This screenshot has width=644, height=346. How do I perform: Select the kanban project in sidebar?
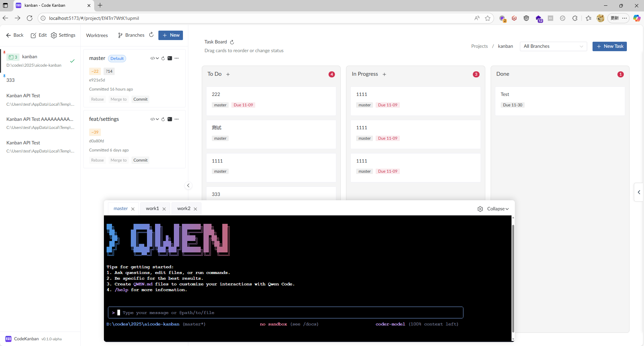40,61
